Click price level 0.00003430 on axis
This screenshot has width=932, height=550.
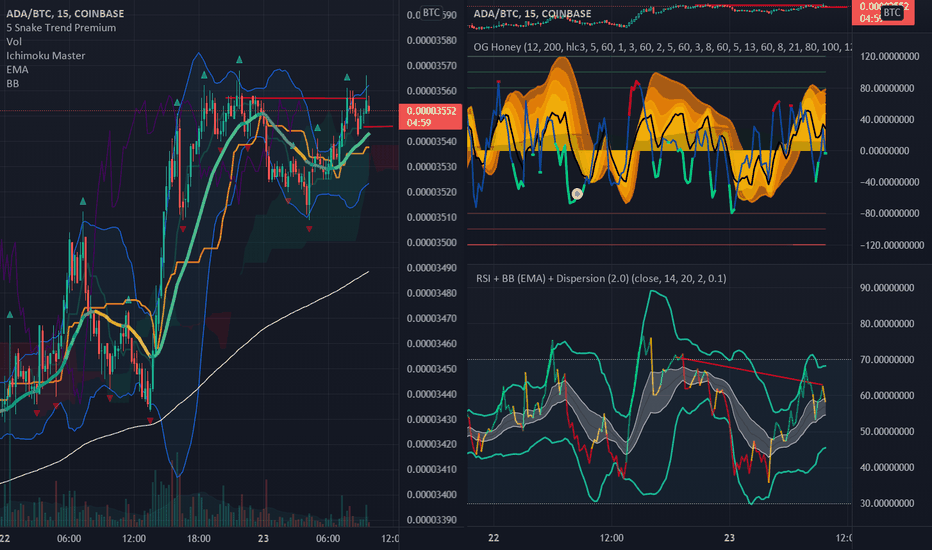tap(432, 419)
